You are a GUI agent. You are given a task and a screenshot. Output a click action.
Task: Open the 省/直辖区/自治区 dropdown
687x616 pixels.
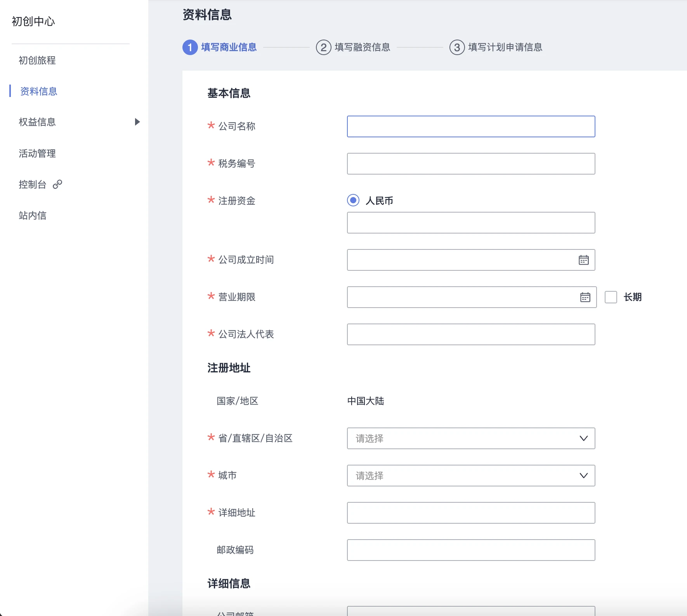pos(471,438)
